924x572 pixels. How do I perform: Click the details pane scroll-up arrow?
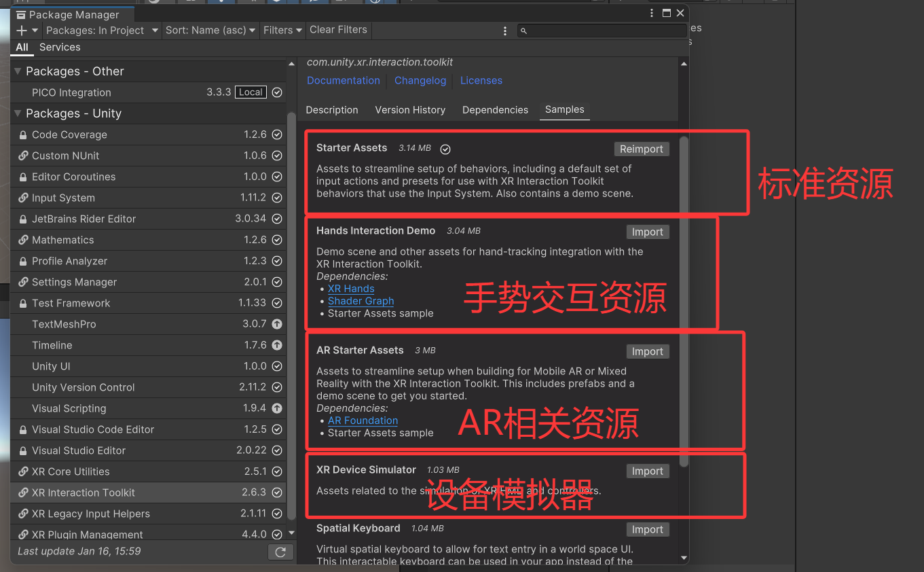684,64
